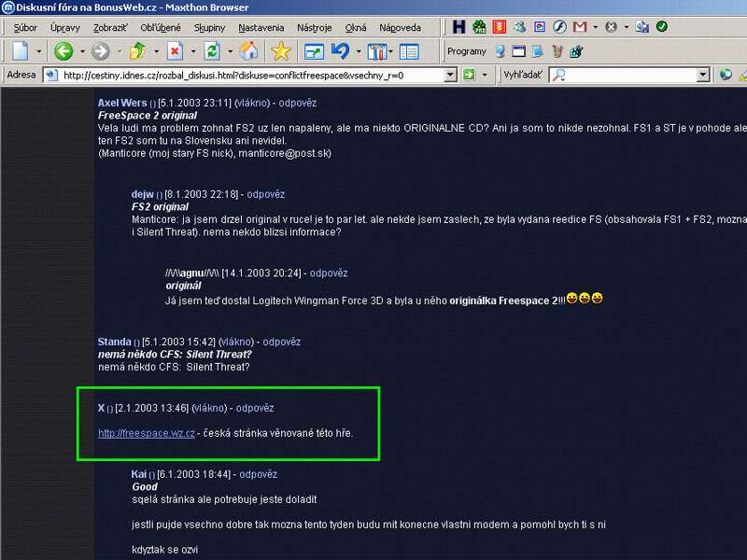Open Axel Wers author name link
Screen dimensions: 747x560
pyautogui.click(x=122, y=103)
